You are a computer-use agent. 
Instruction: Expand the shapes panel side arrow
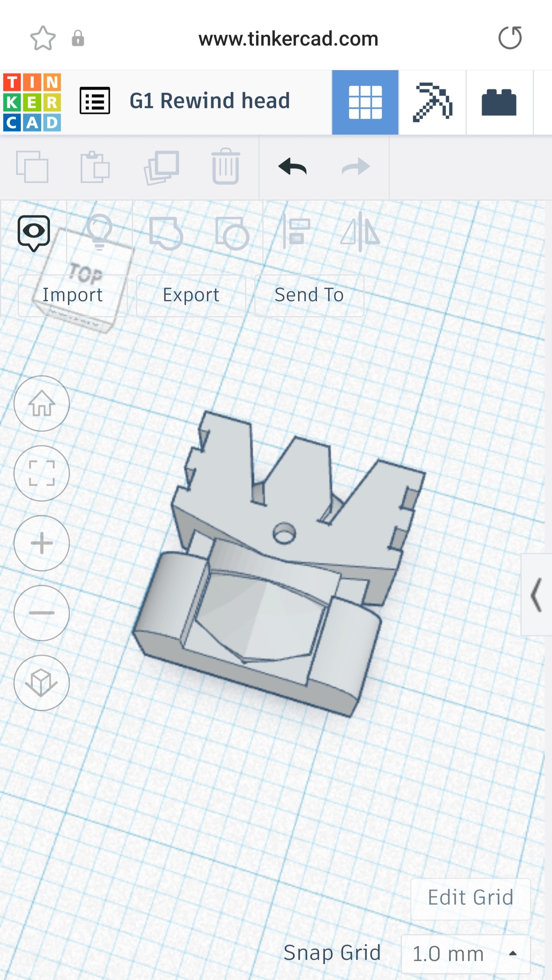[536, 595]
